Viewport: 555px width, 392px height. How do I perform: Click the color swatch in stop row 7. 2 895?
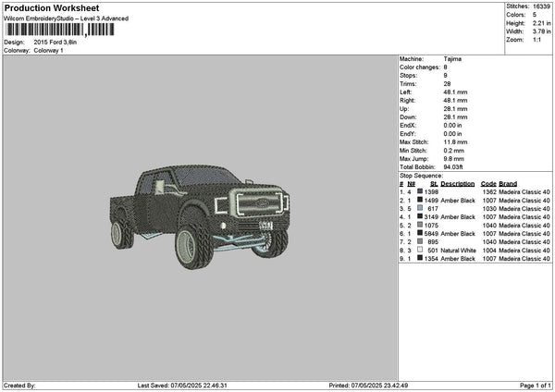click(420, 241)
